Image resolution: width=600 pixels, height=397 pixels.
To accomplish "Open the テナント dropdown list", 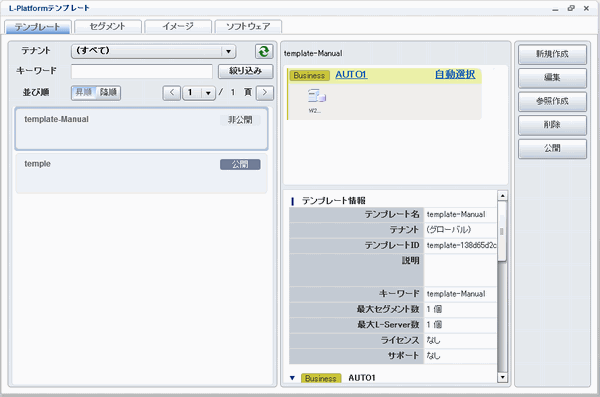I will [x=153, y=51].
